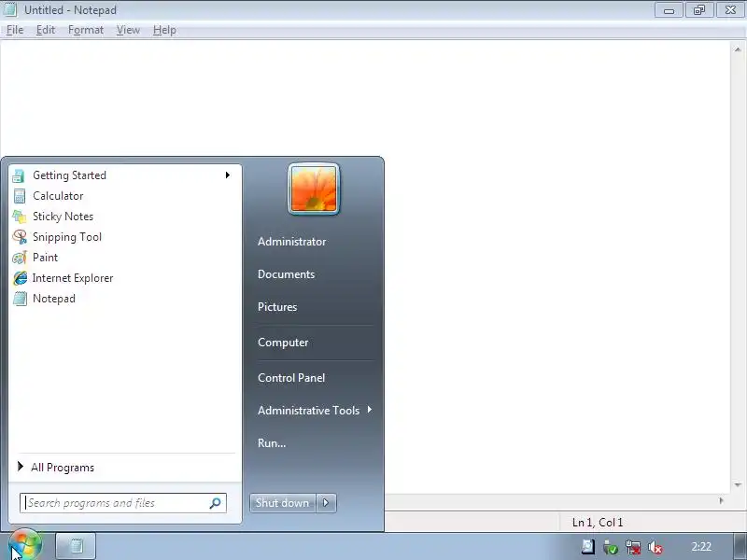
Task: Open the File menu in Notepad
Action: point(15,30)
